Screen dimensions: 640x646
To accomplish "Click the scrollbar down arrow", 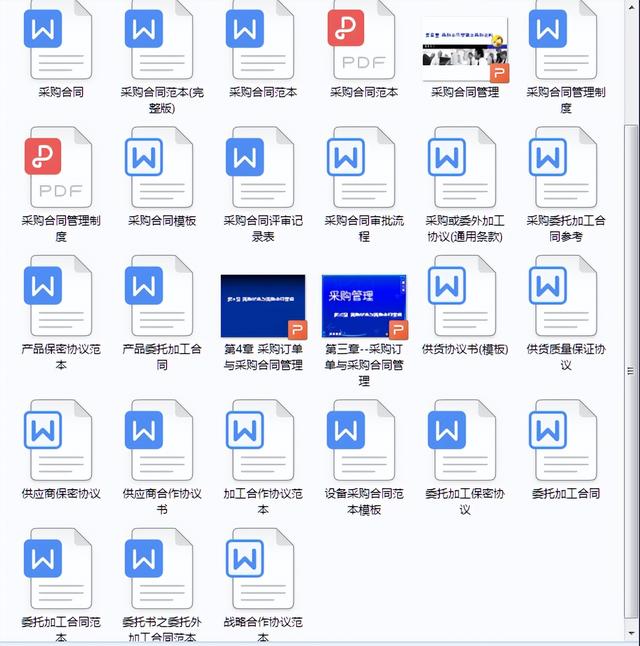I will pyautogui.click(x=631, y=634).
